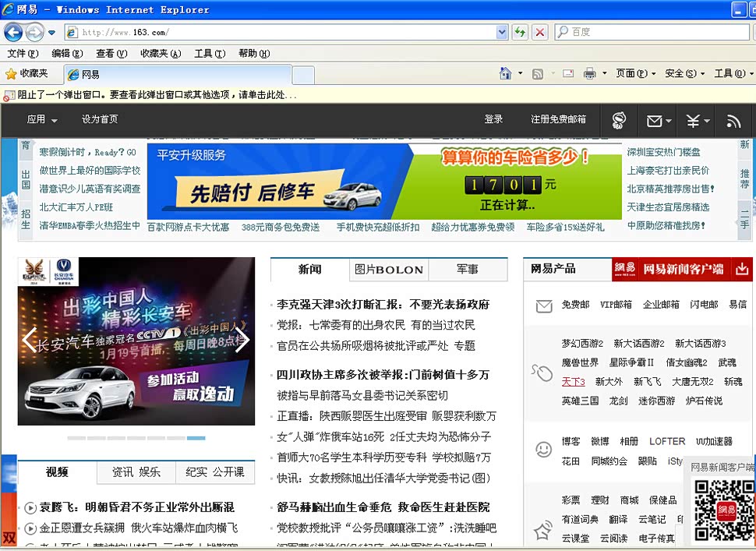Expand the Home button dropdown arrow
This screenshot has width=756, height=551.
520,73
